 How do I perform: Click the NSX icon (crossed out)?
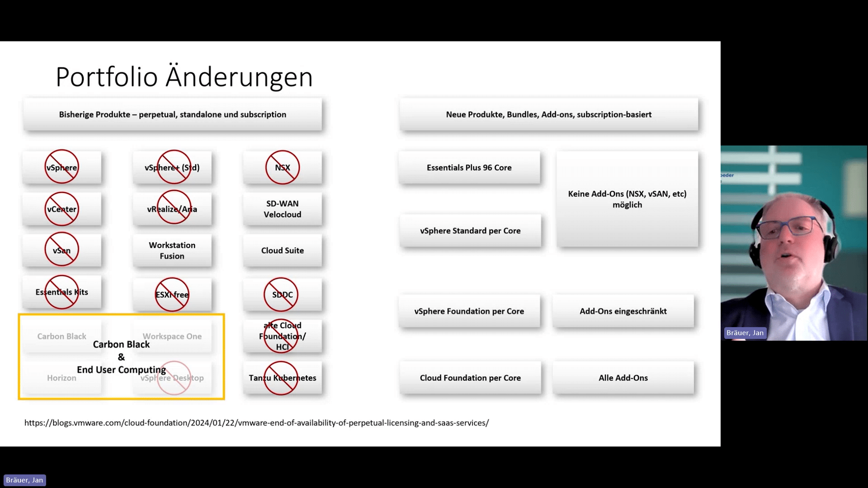click(282, 168)
